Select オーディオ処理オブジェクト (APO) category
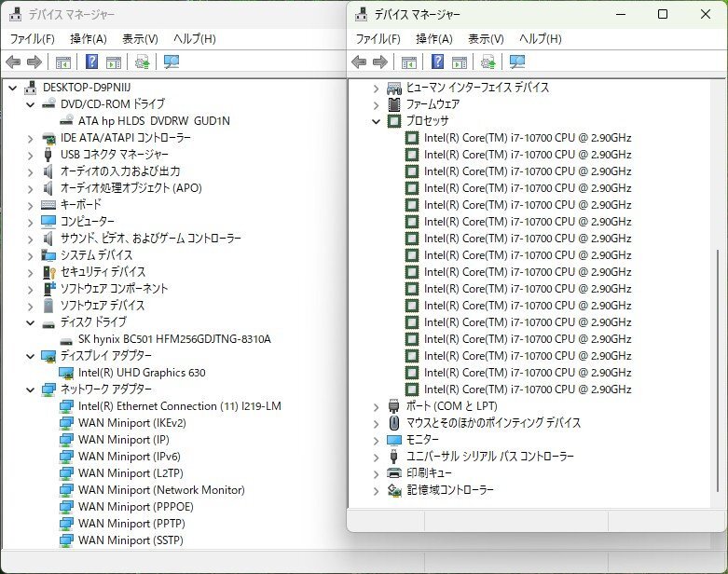 pos(130,188)
